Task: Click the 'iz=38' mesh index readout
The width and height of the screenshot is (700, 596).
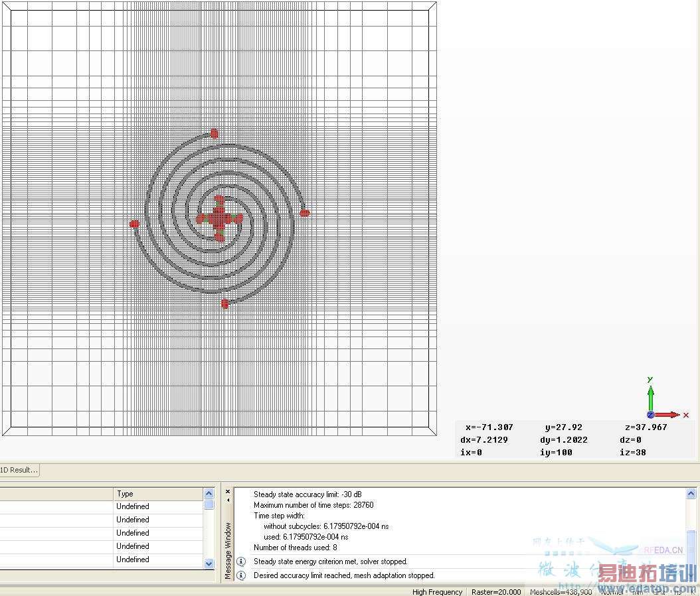Action: tap(632, 452)
